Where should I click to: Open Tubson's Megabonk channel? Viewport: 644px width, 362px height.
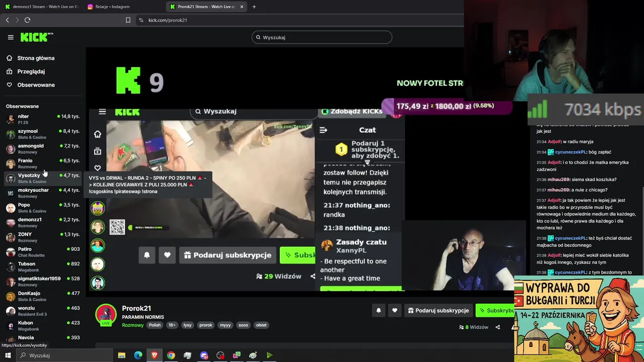click(x=43, y=266)
